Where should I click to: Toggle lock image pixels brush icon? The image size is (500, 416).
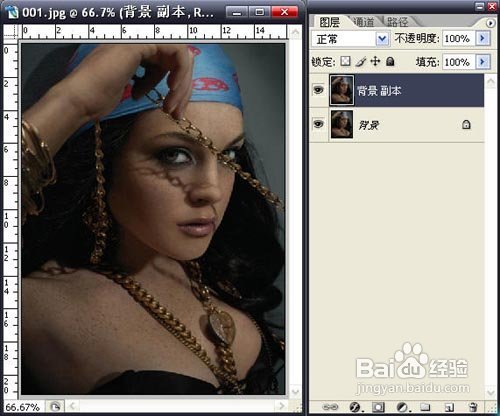[360, 61]
